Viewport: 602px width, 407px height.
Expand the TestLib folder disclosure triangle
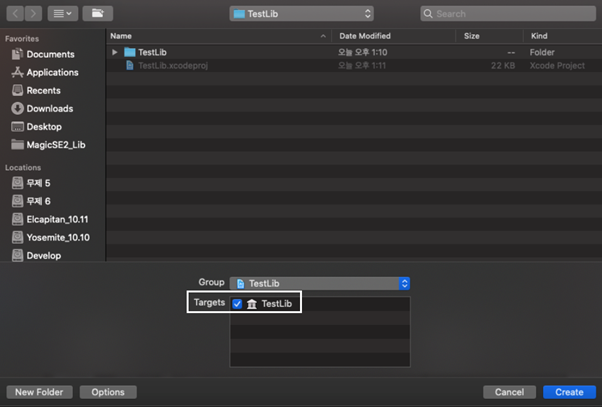[x=114, y=52]
